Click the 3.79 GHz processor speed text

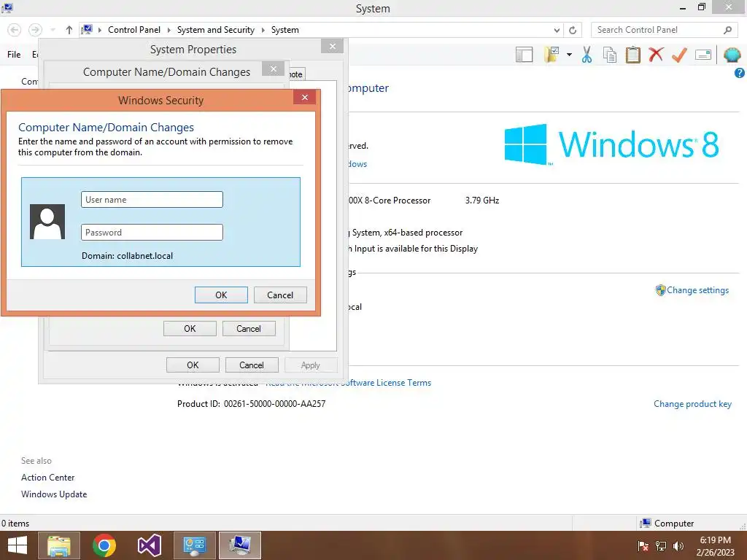point(482,201)
